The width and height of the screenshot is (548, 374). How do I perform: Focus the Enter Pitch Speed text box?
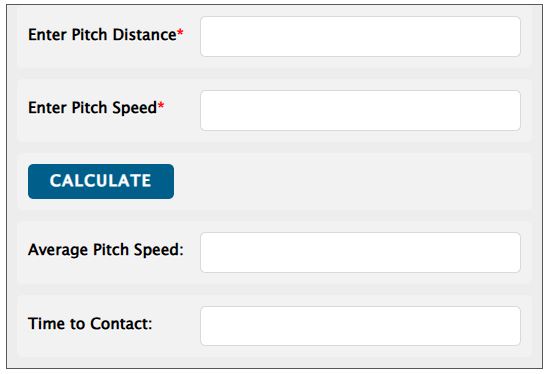coord(360,110)
